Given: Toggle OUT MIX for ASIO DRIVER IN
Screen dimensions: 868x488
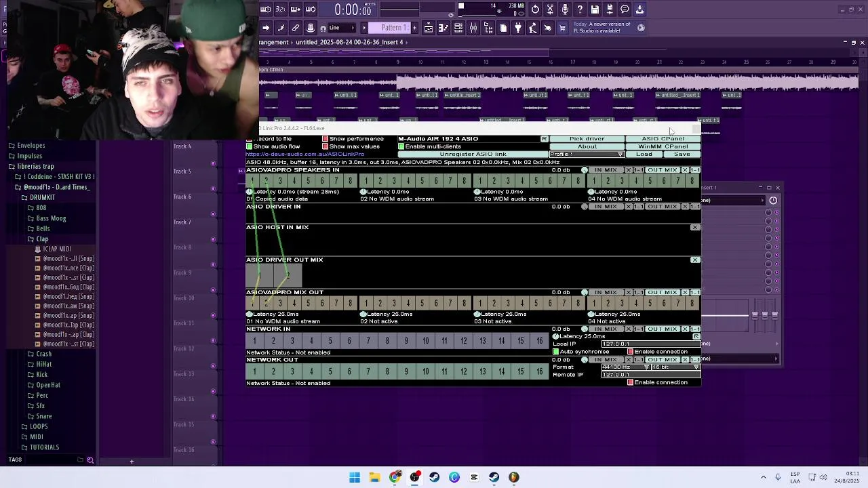Looking at the screenshot, I should [662, 207].
